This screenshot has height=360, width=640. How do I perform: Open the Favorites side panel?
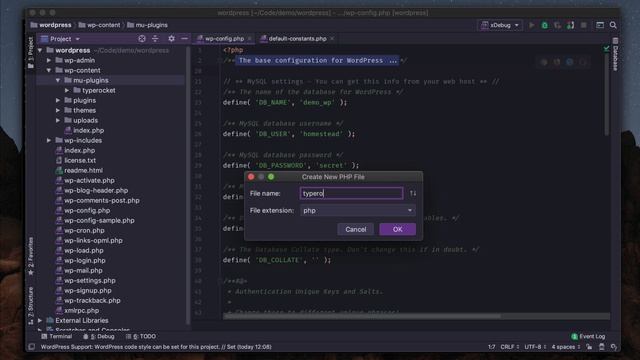(31, 257)
